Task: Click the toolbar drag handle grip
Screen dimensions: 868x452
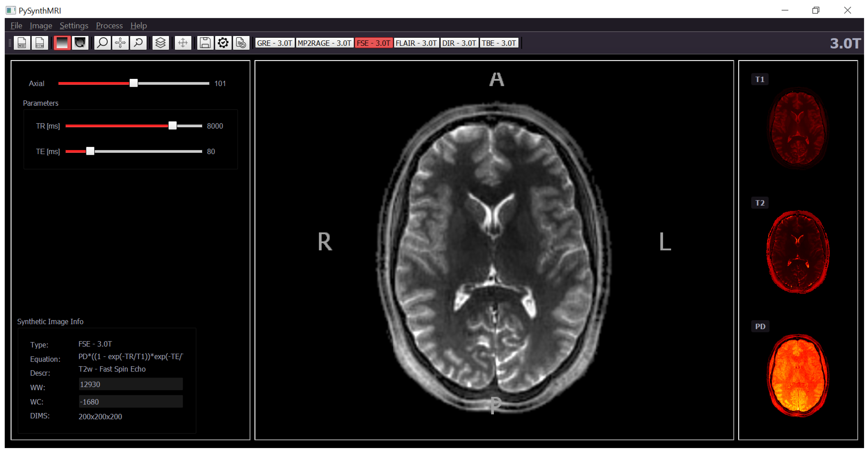Action: tap(10, 43)
